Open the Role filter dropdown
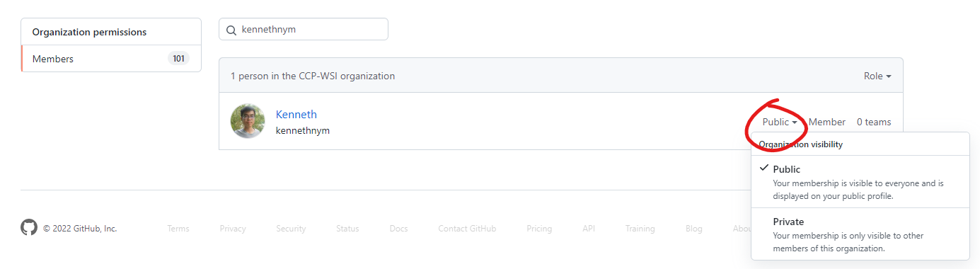The height and width of the screenshot is (269, 980). (877, 76)
